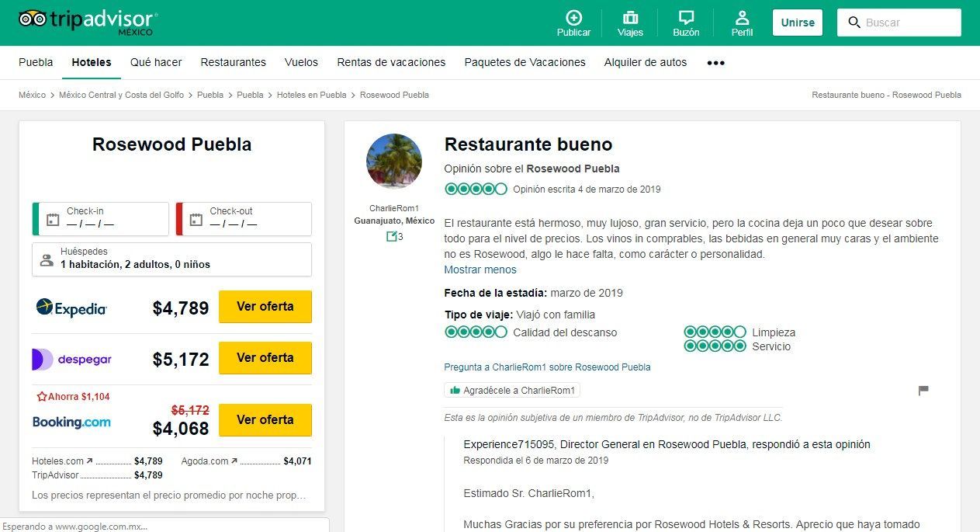Open Rentas de vacaciones tab

(391, 62)
